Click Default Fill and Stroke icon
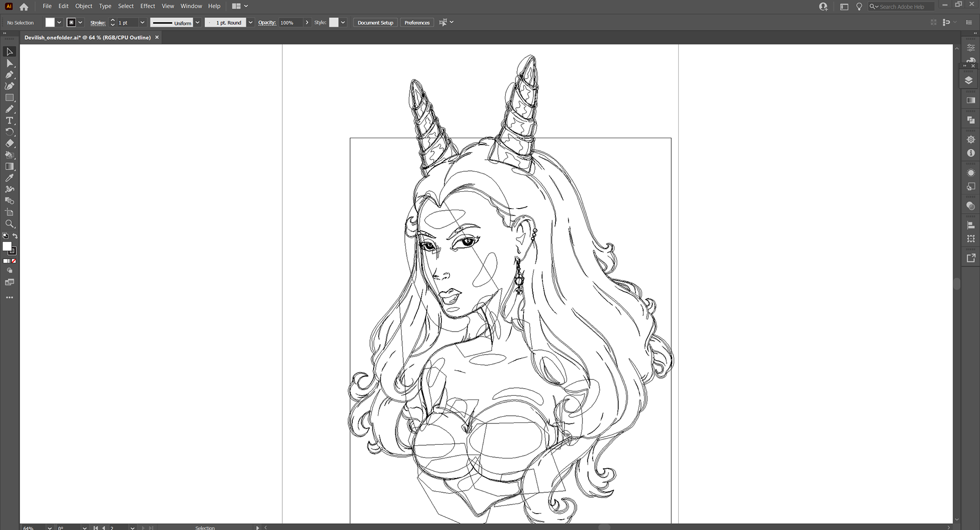 pos(5,236)
